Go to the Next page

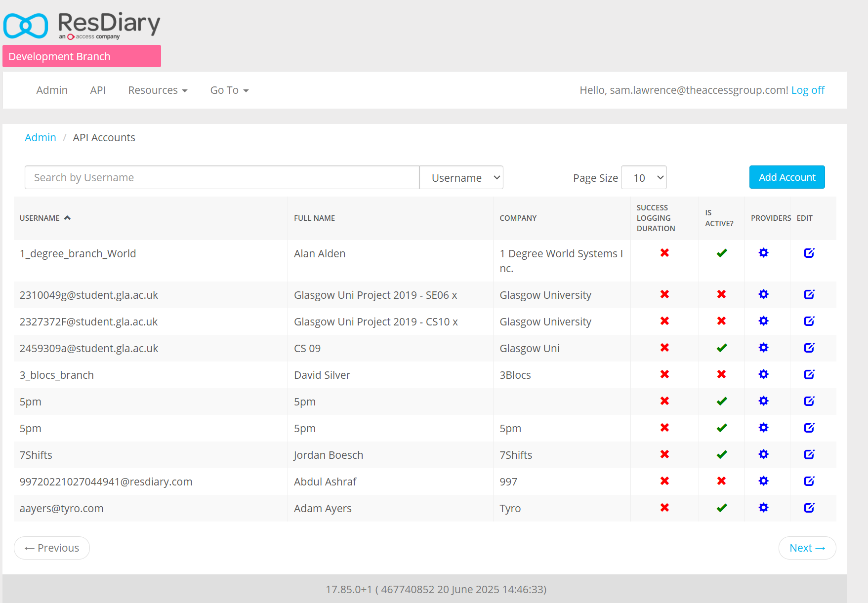point(807,548)
